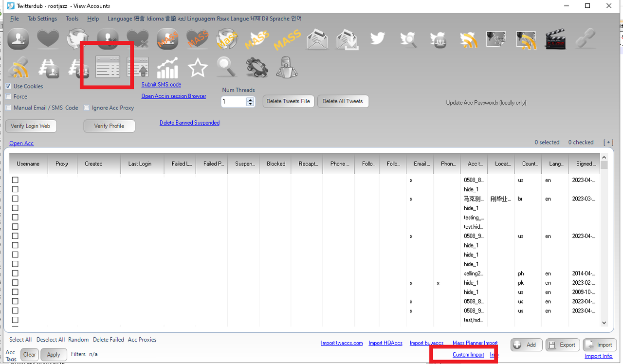This screenshot has height=364, width=623.
Task: Open the Follow (add user) tool icon
Action: [18, 39]
